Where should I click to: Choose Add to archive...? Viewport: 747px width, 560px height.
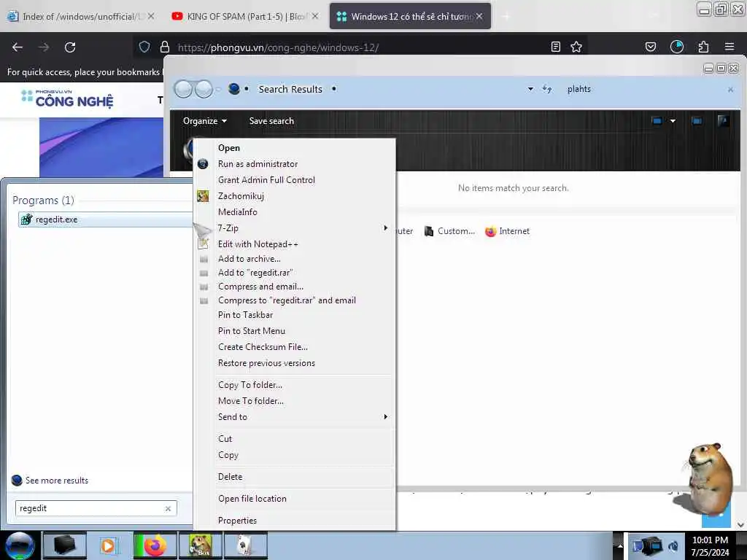coord(295,259)
